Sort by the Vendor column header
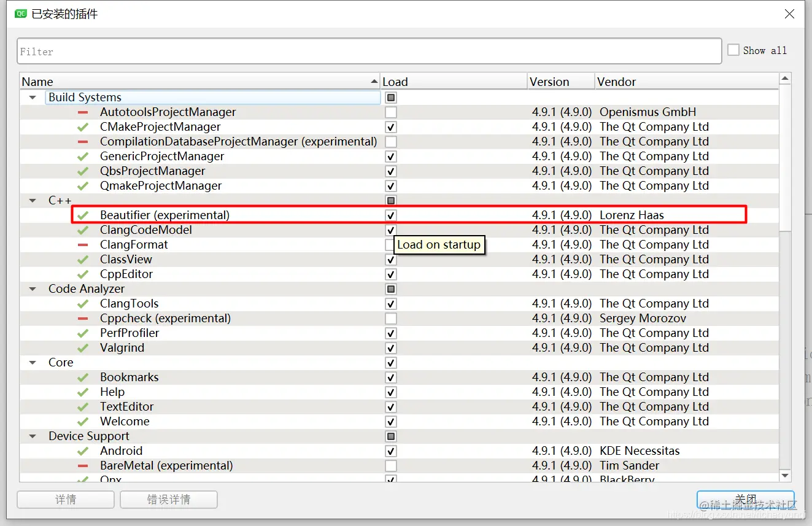 click(687, 82)
